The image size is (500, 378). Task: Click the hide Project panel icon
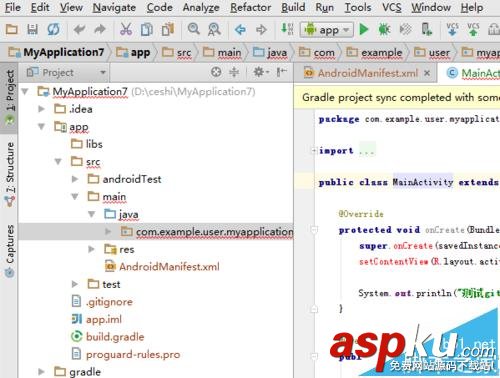click(282, 72)
